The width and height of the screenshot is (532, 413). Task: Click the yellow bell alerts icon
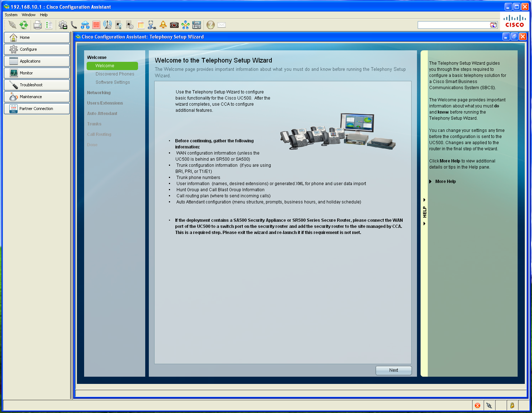[x=163, y=25]
